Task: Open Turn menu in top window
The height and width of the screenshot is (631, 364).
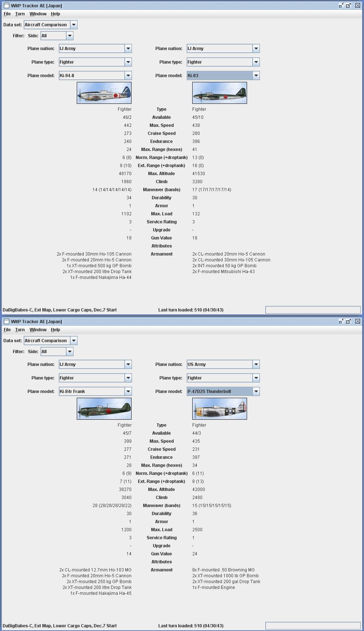Action: (20, 14)
